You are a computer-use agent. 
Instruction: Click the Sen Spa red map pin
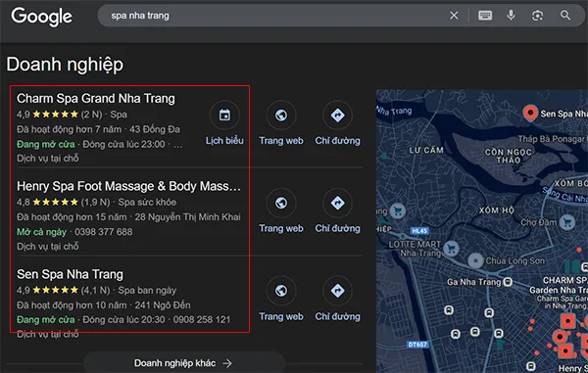530,113
